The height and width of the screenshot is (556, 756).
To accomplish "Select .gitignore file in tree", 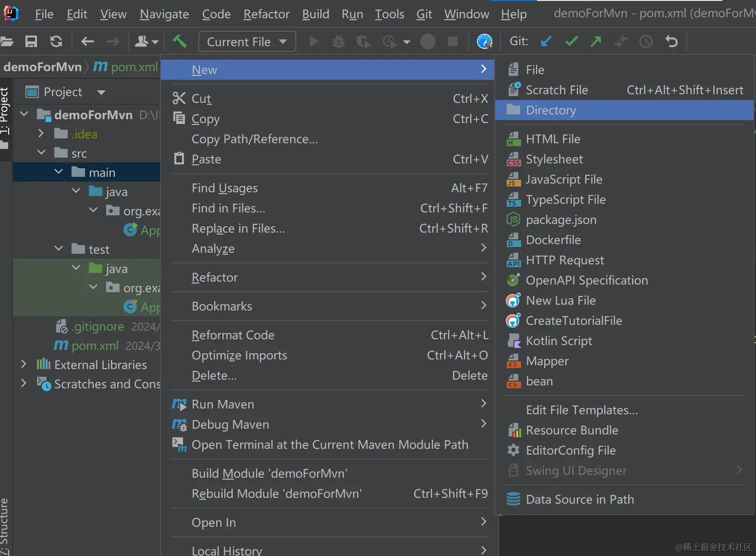I will click(98, 326).
